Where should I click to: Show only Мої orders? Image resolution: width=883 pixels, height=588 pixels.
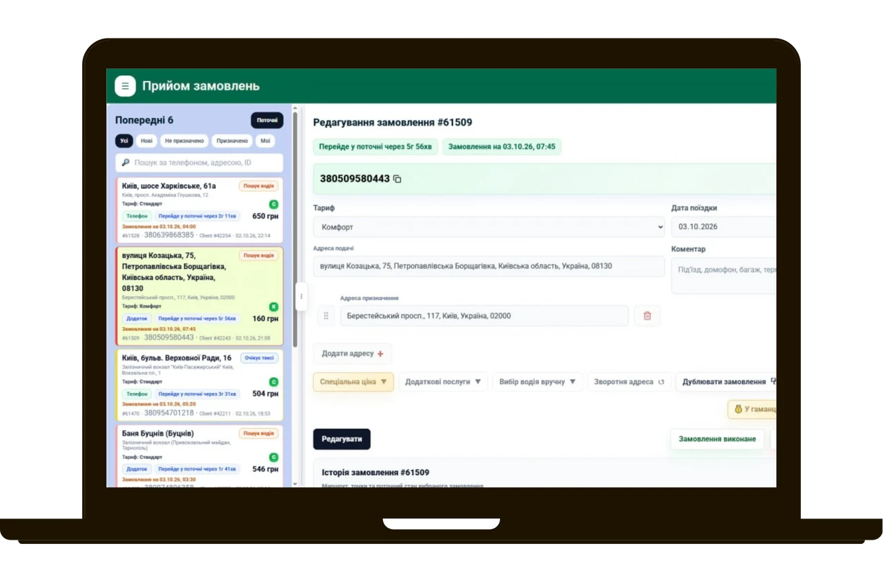266,141
